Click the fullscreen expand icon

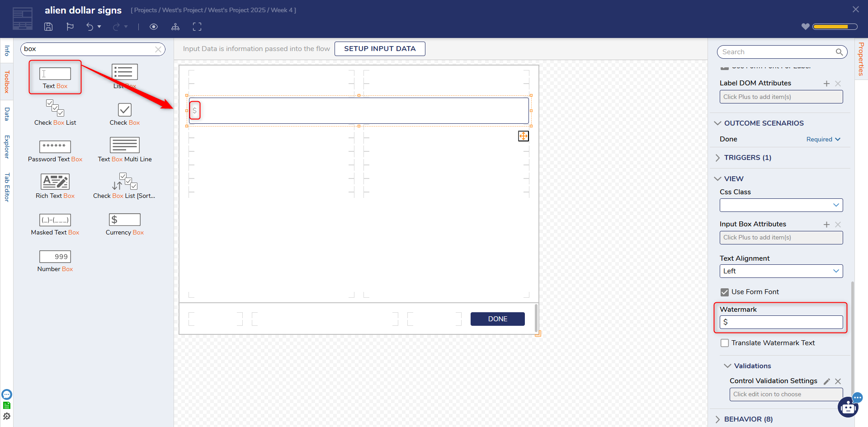click(197, 27)
